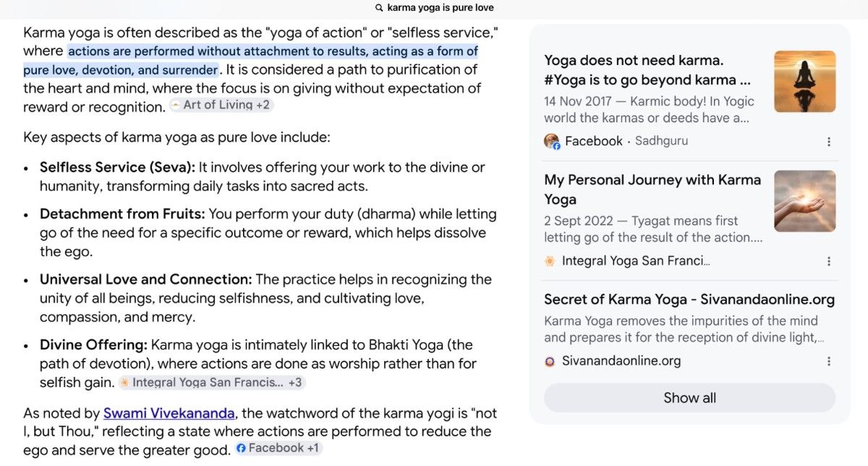Expand the Art of Living +2 sources chip
Viewport: 868px width, 466px height.
point(221,105)
